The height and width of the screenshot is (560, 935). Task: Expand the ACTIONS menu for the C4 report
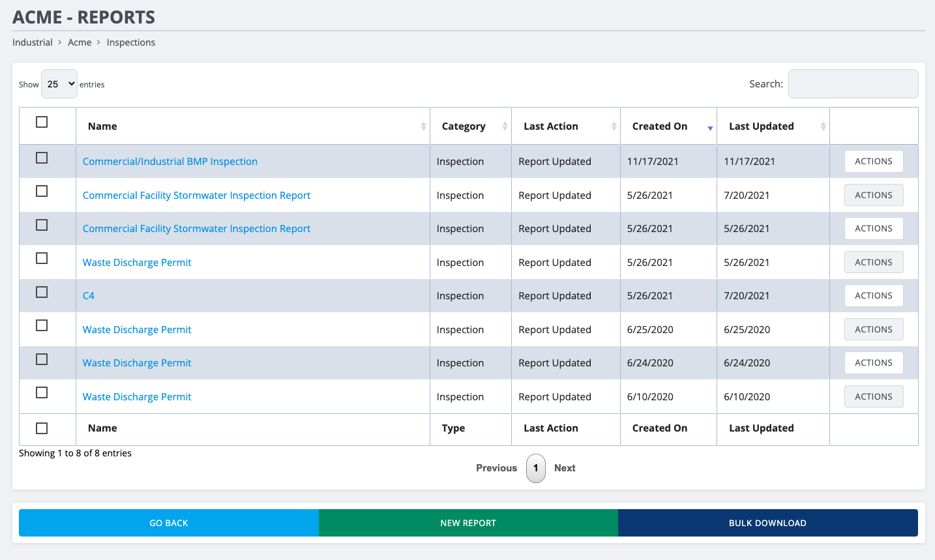pyautogui.click(x=874, y=296)
